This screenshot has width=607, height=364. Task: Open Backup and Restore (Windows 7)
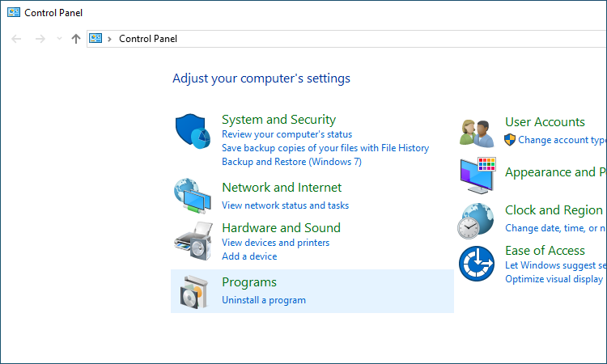tap(291, 162)
